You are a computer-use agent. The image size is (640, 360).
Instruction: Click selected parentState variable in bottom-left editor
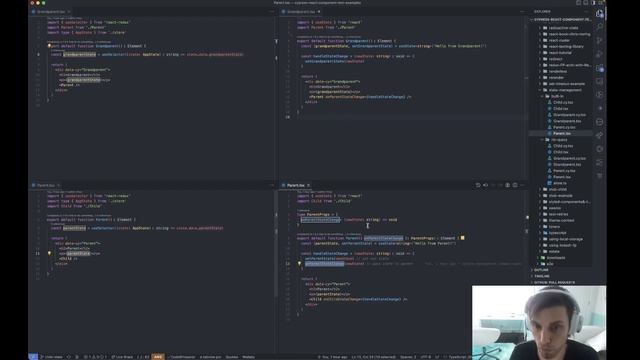(74, 228)
